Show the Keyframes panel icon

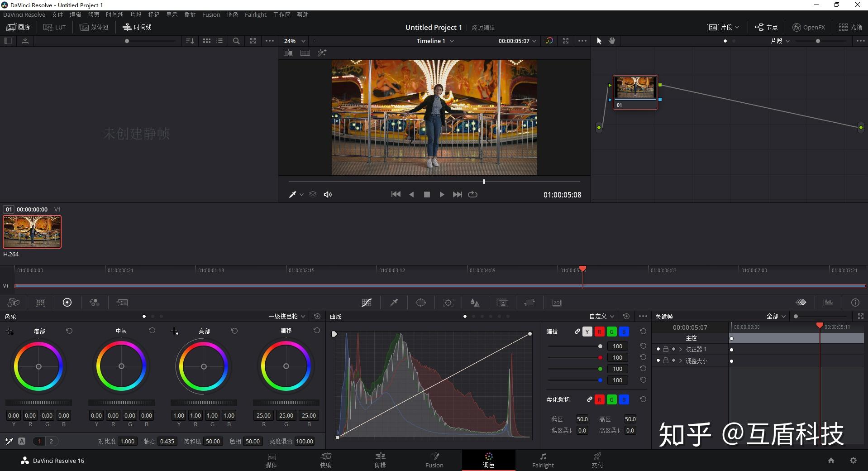click(801, 303)
